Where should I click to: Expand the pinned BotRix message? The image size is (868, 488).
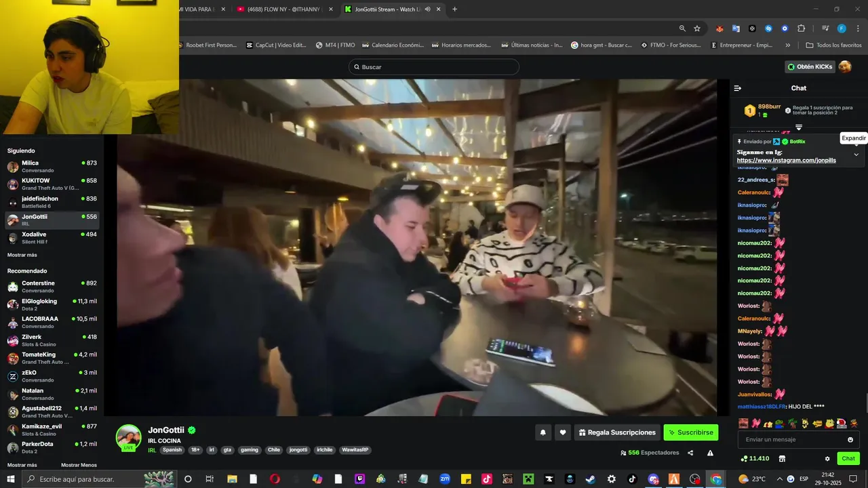pyautogui.click(x=856, y=155)
